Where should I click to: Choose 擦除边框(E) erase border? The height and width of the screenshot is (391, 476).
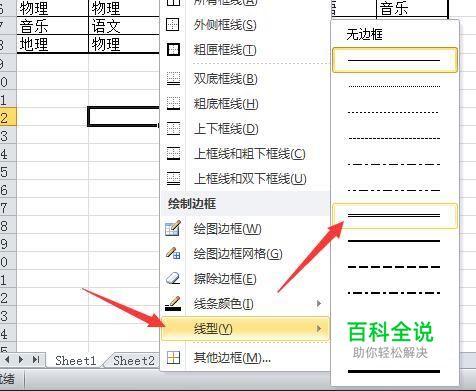tap(244, 279)
